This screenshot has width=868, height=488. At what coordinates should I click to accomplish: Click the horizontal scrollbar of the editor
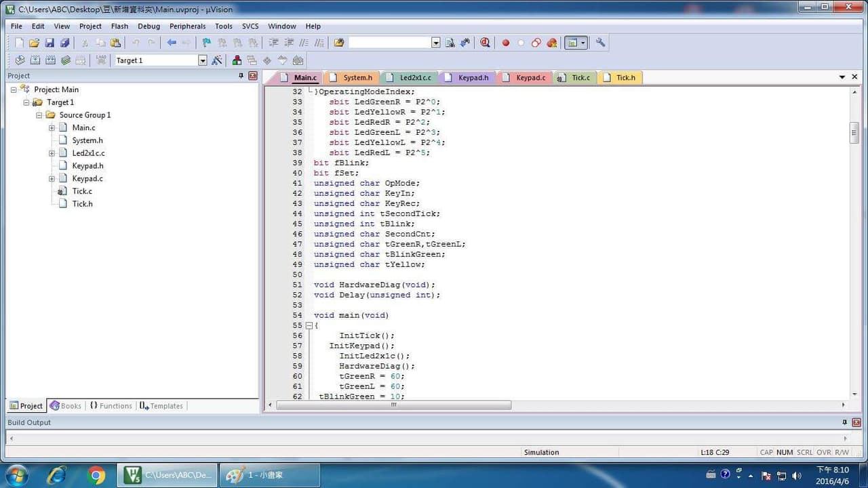393,405
